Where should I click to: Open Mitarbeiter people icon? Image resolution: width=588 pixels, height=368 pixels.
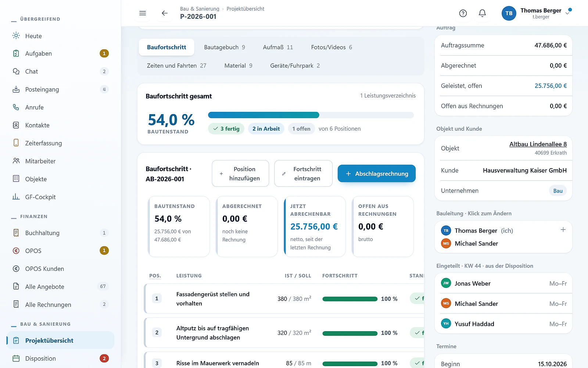pyautogui.click(x=16, y=161)
